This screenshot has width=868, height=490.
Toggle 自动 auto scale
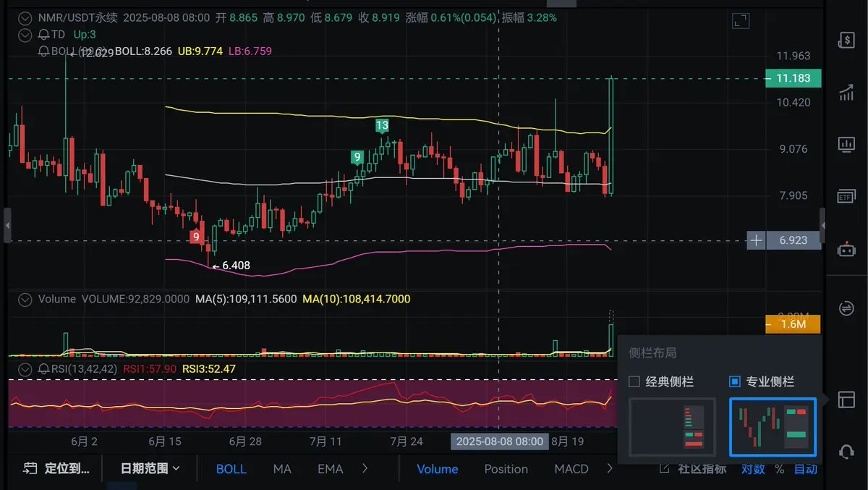(806, 468)
